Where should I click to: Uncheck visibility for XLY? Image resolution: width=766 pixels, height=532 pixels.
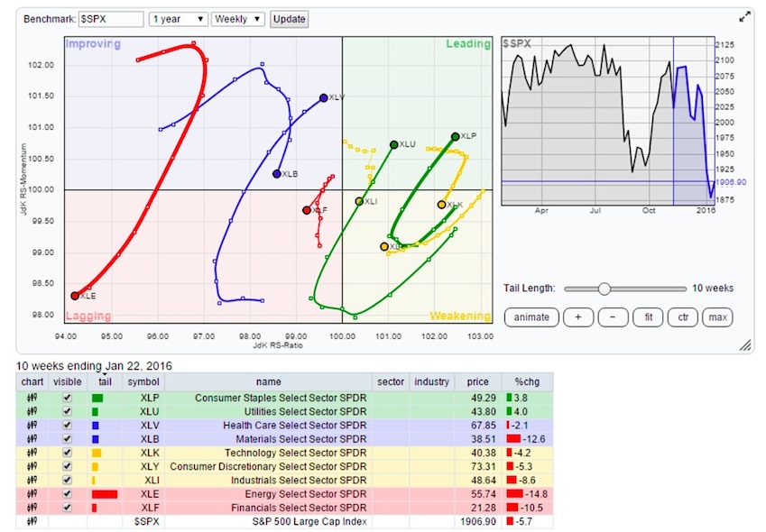[68, 466]
